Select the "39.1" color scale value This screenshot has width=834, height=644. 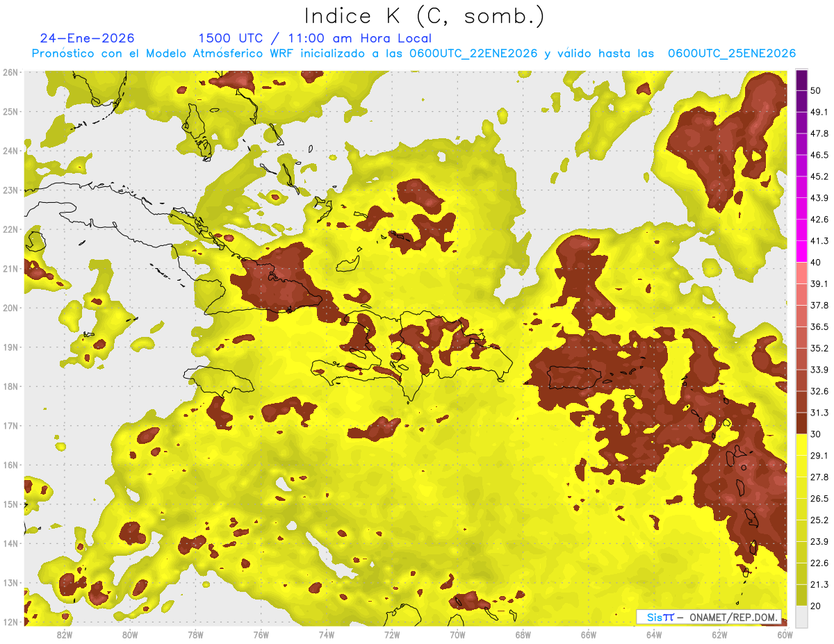pos(819,283)
